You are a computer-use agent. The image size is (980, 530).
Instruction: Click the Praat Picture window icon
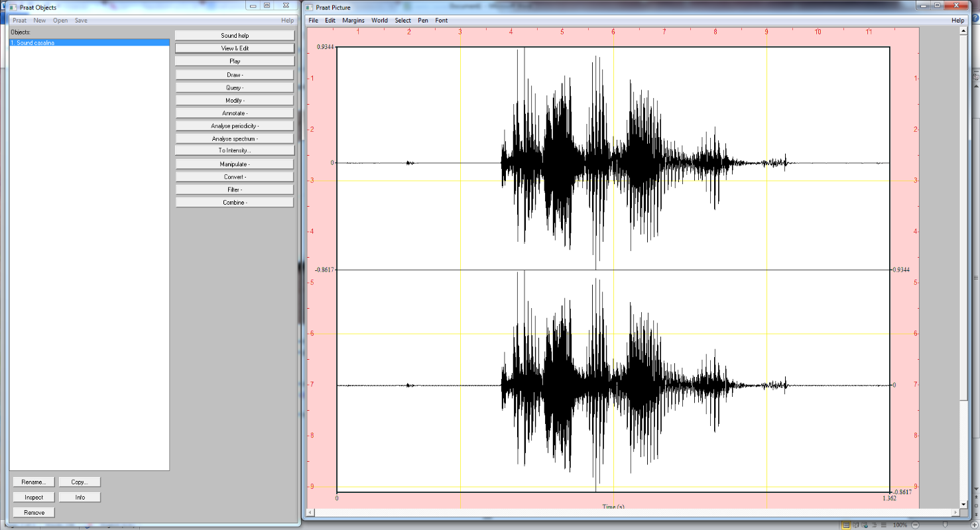[310, 7]
